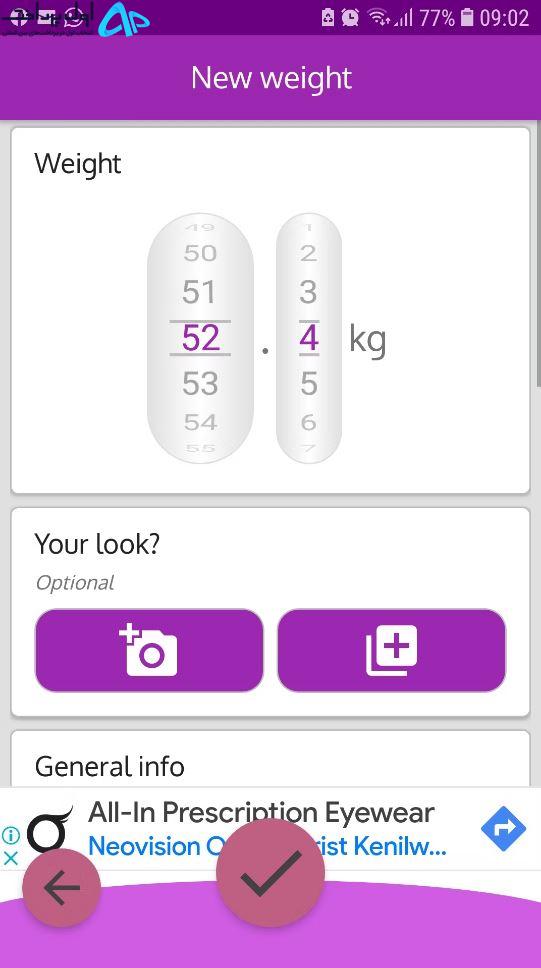Viewport: 541px width, 968px height.
Task: Choose decimal 3 in the tenths wheel
Action: [x=308, y=292]
